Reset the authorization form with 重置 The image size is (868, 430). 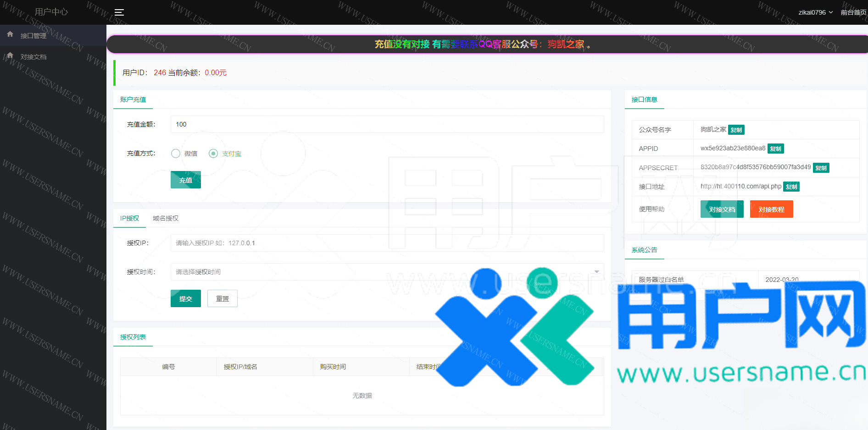(222, 299)
